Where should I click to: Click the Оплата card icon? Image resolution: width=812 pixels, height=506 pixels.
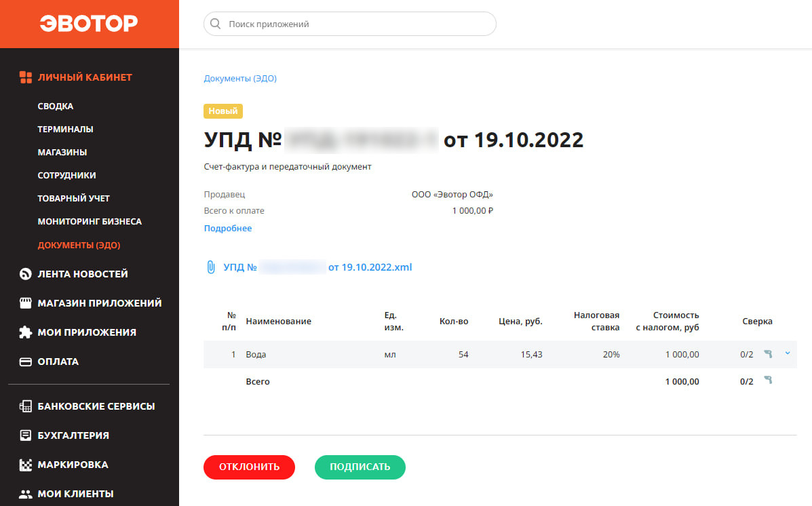tap(25, 362)
